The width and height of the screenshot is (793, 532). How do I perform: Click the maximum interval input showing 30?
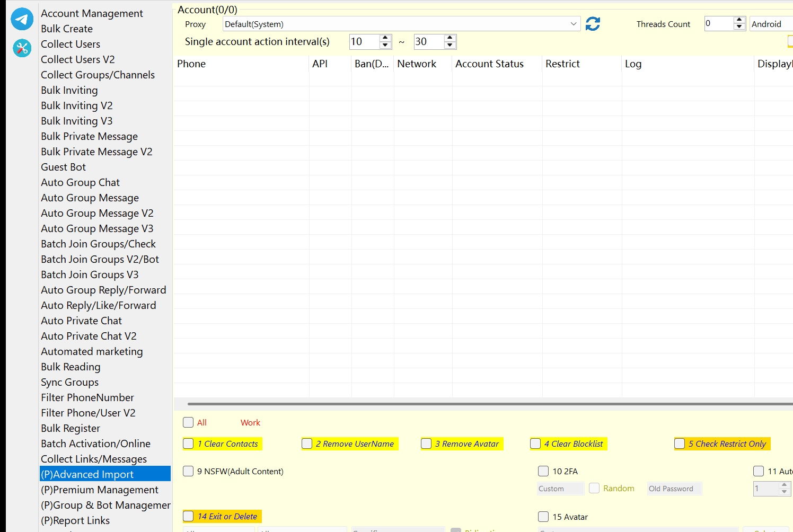coord(429,42)
